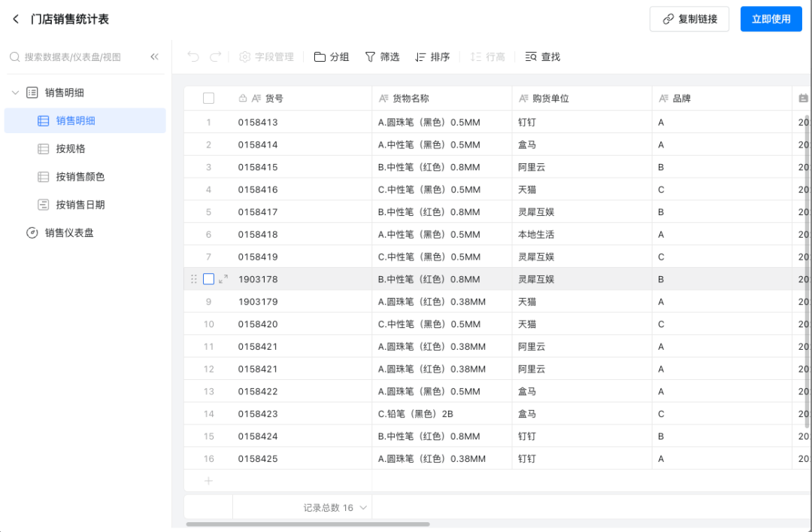
Task: Open 排序 sort tool
Action: [x=432, y=57]
